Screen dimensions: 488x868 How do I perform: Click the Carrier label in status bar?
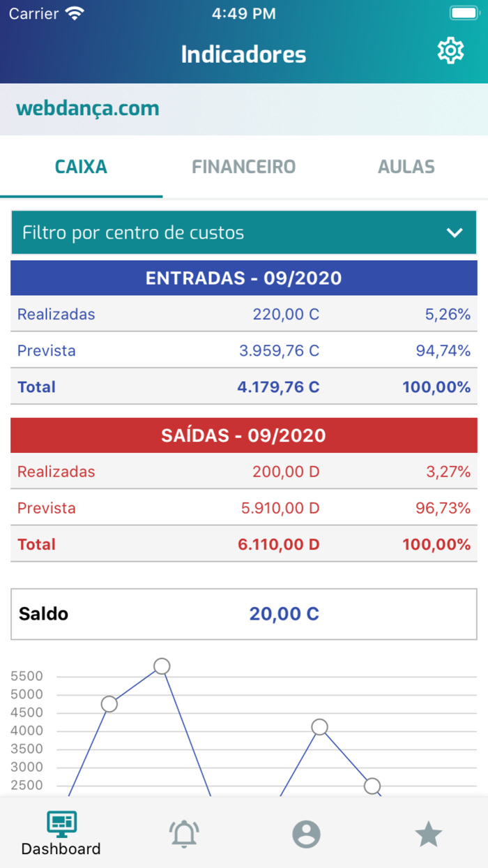pyautogui.click(x=29, y=12)
